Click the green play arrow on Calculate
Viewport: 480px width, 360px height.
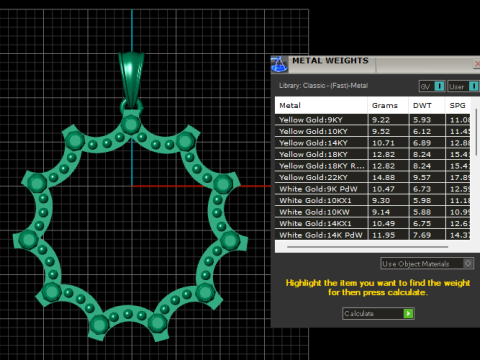tap(408, 313)
